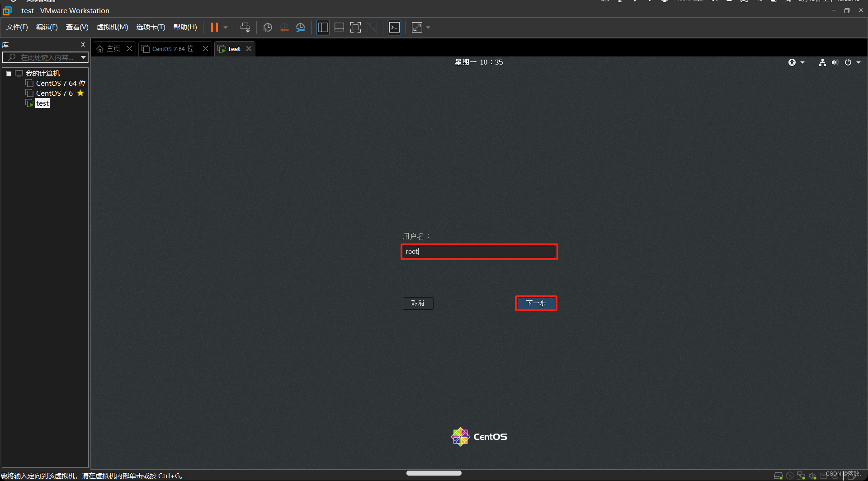Open the 帮助(H) menu

(x=185, y=27)
